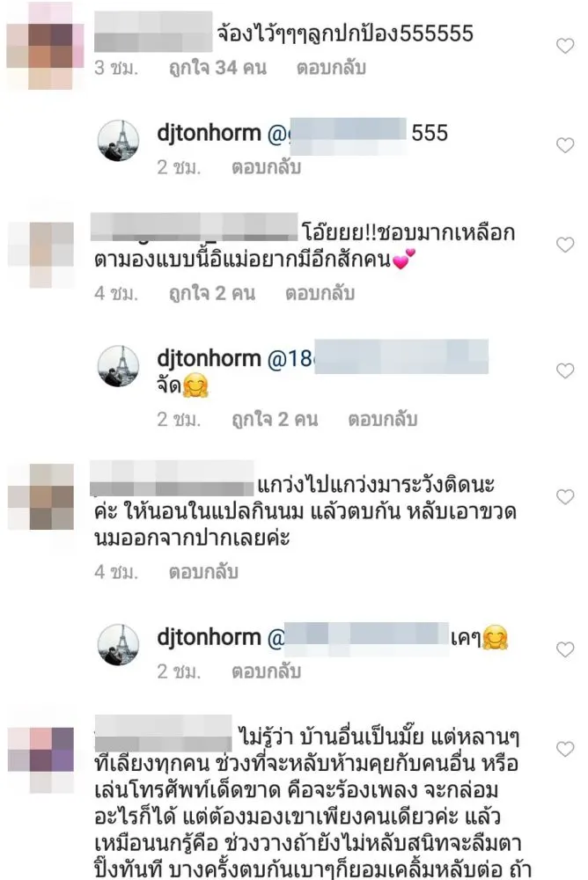View the 34 people who liked this comment
Image resolution: width=588 pixels, height=880 pixels.
click(x=217, y=68)
